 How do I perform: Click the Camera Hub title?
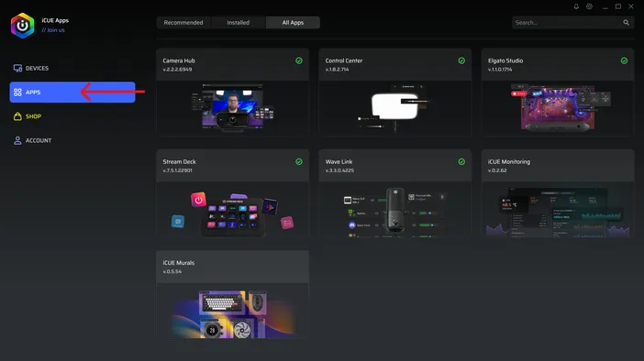tap(179, 60)
